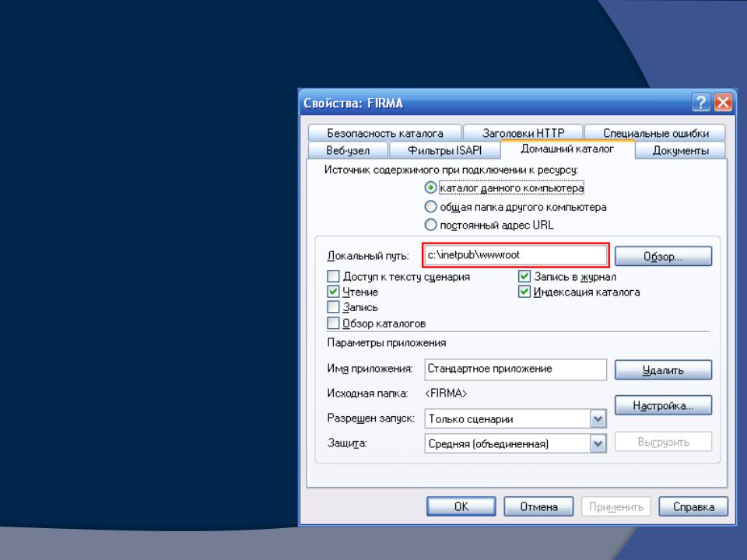Image resolution: width=747 pixels, height=560 pixels.
Task: Confirm with the OK button
Action: click(461, 506)
